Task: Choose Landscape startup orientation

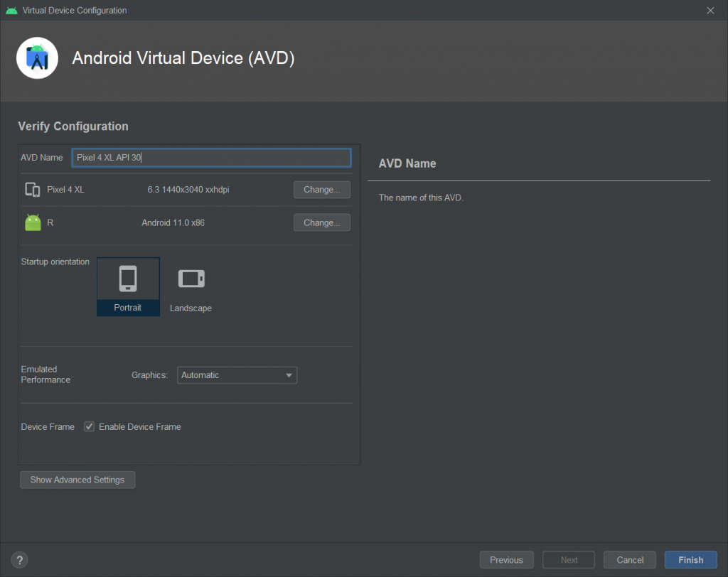Action: pyautogui.click(x=191, y=287)
